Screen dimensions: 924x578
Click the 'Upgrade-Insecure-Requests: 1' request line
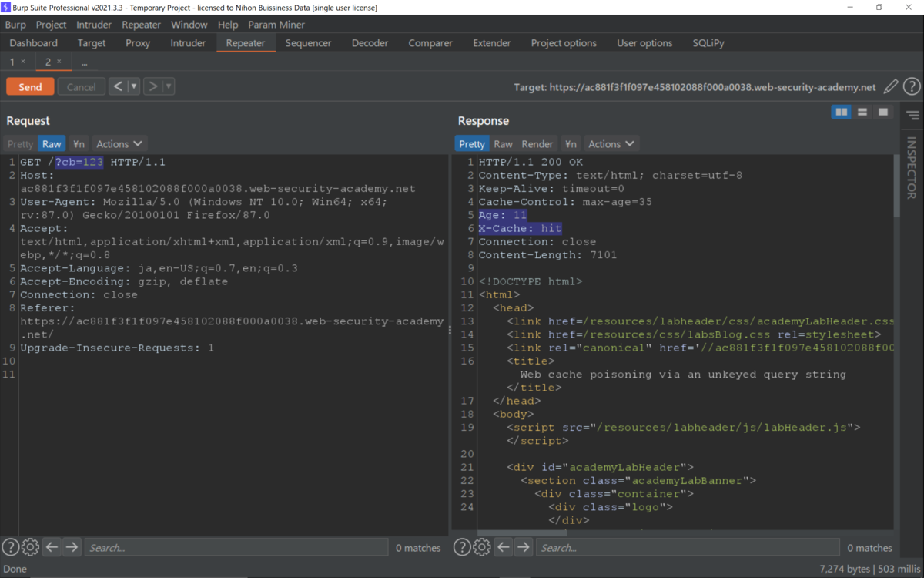(117, 348)
